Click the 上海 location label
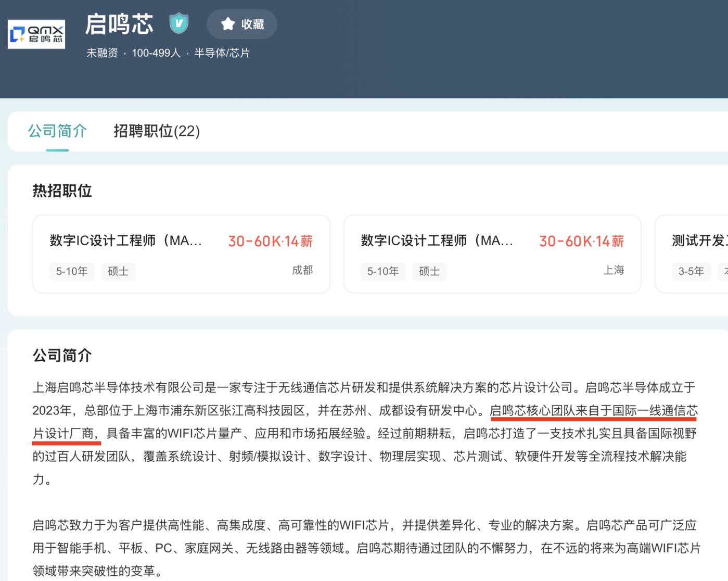 click(615, 271)
